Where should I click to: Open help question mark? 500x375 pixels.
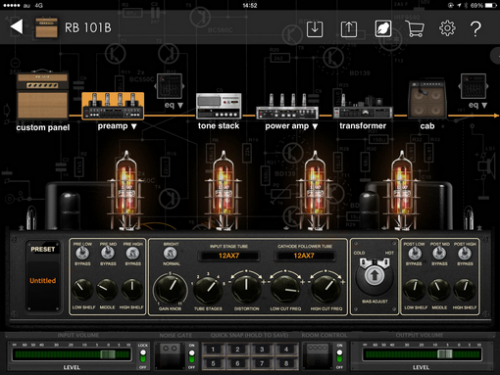click(476, 29)
